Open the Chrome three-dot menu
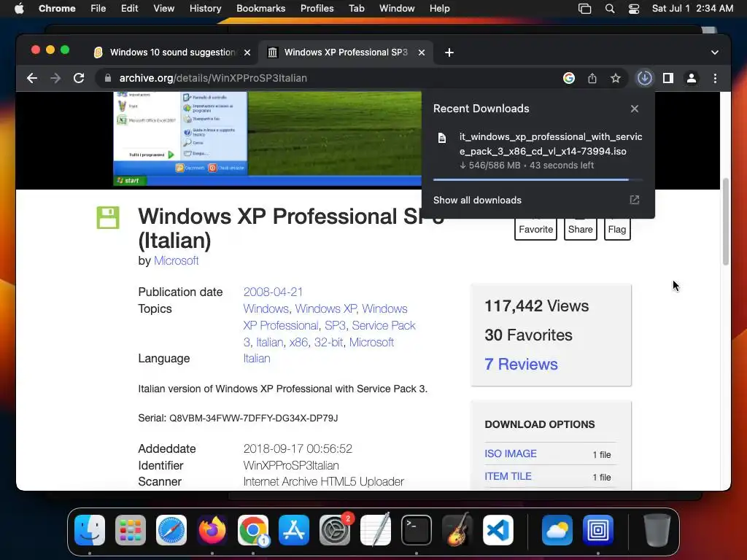 715,78
